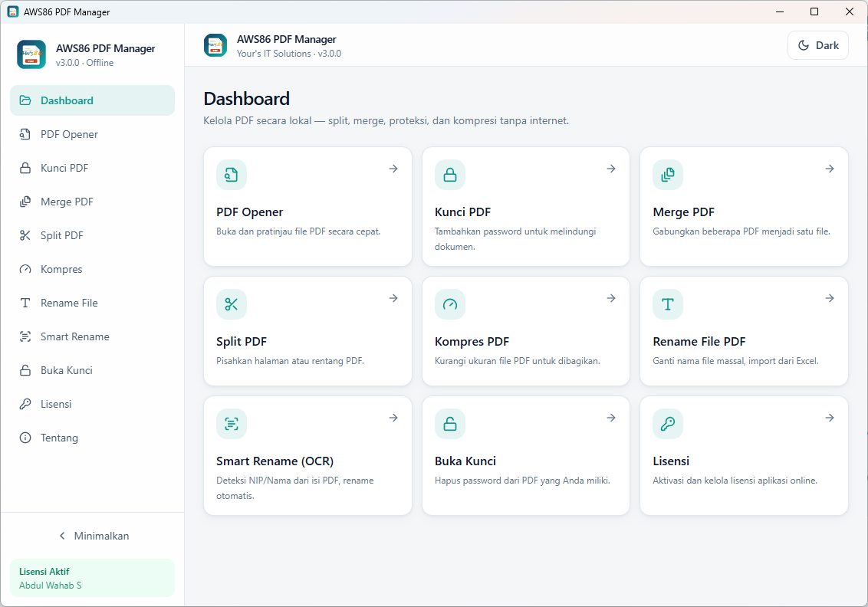This screenshot has height=607, width=868.
Task: Open Merge PDF from the sidebar
Action: [93, 202]
